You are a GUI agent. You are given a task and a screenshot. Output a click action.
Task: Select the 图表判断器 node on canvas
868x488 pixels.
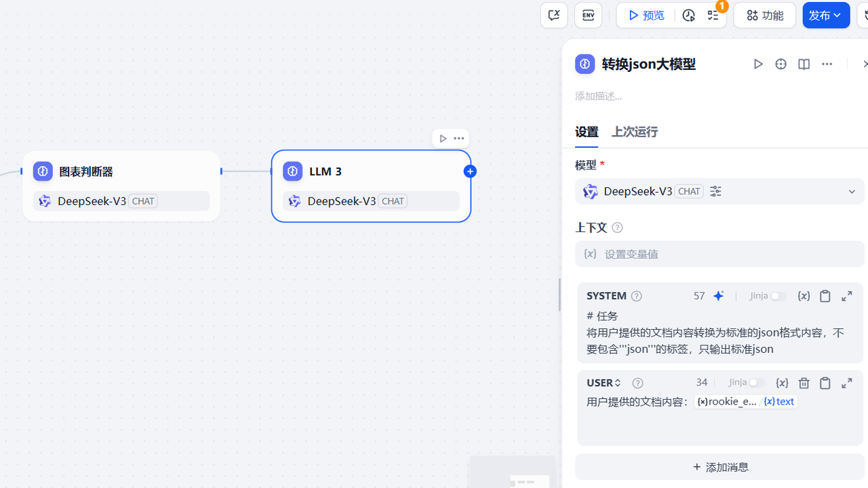[x=121, y=186]
